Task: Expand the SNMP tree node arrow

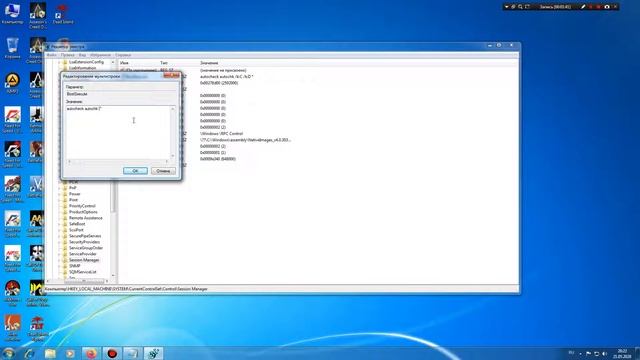Action: pos(60,266)
